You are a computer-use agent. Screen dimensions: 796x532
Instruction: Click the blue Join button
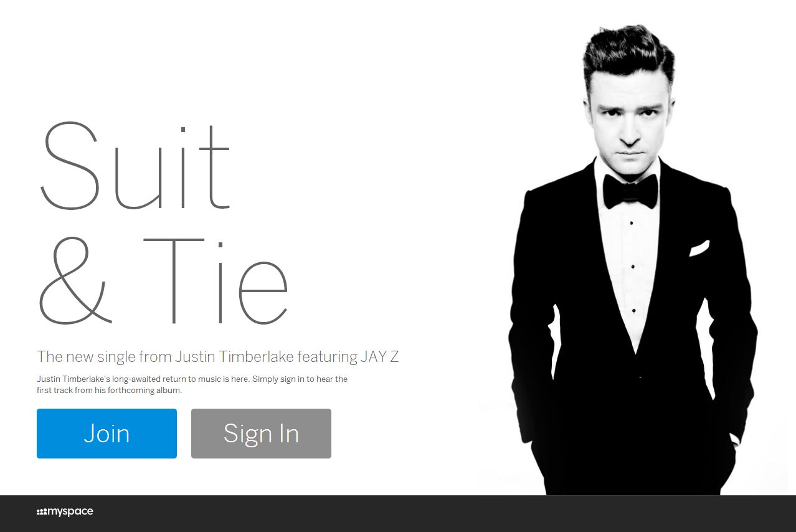click(x=107, y=434)
